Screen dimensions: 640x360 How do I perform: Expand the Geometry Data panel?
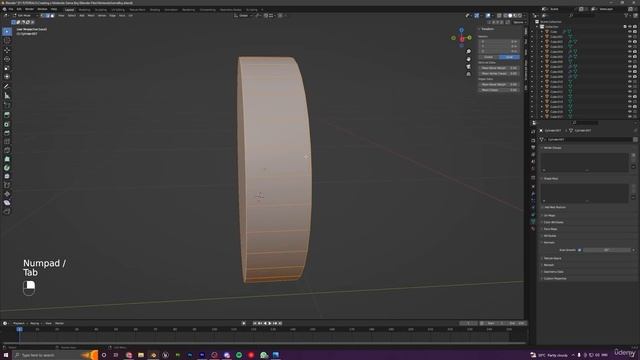(553, 272)
